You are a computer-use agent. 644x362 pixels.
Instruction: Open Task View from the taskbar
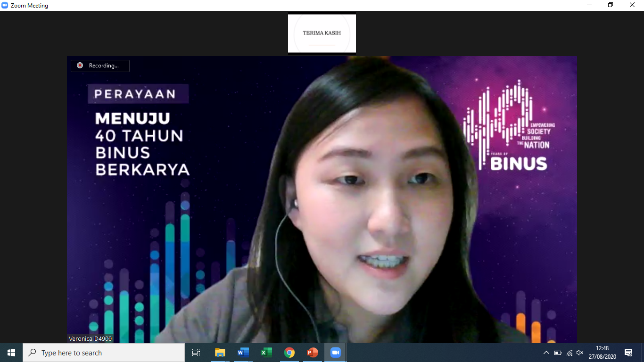(x=196, y=353)
